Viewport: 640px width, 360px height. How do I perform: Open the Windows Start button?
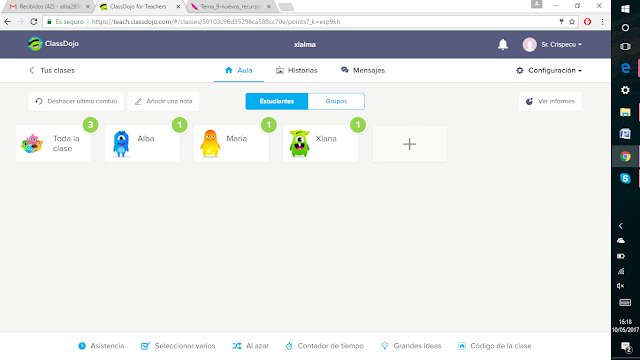[625, 9]
